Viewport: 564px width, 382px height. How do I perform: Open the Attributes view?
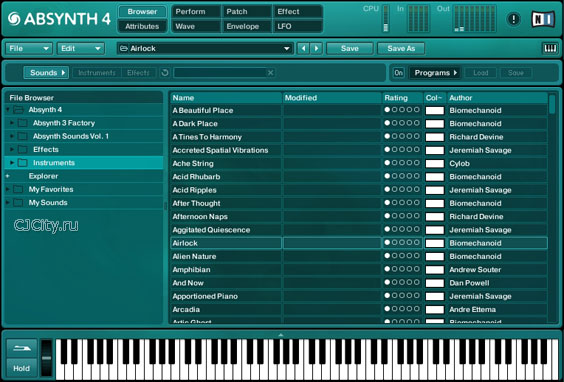click(142, 26)
